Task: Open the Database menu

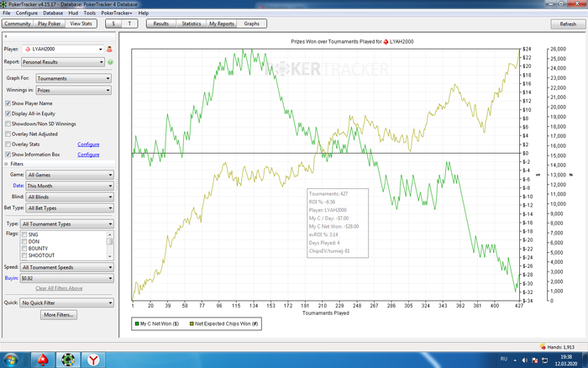Action: (x=53, y=13)
